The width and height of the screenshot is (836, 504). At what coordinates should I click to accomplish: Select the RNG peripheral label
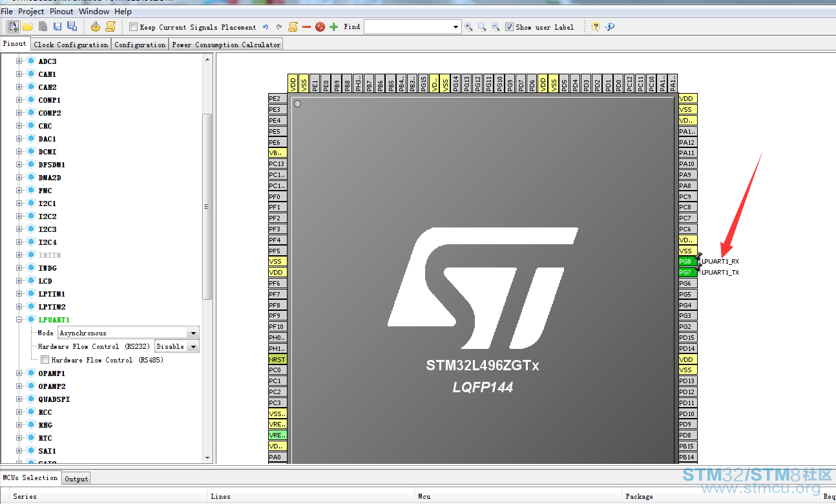45,425
